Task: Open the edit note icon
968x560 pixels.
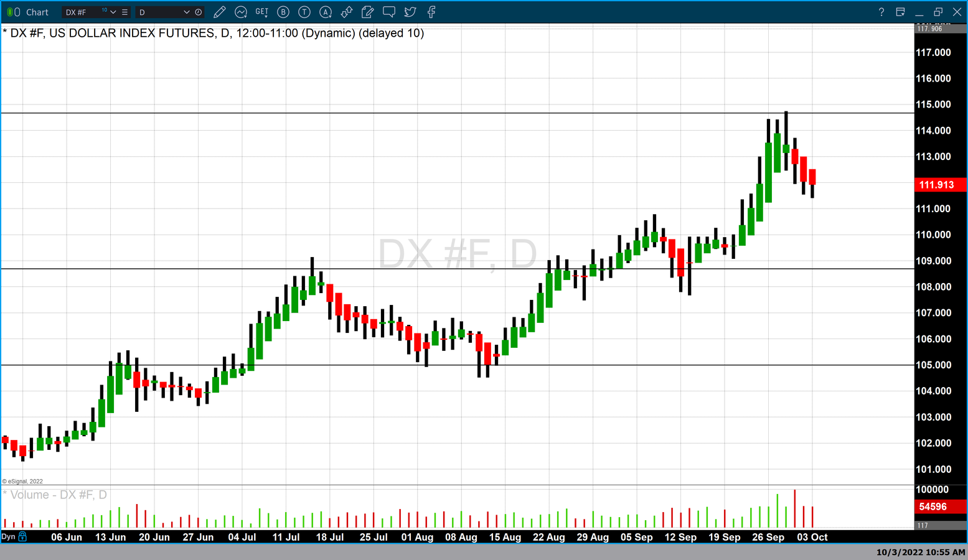Action: click(x=368, y=12)
